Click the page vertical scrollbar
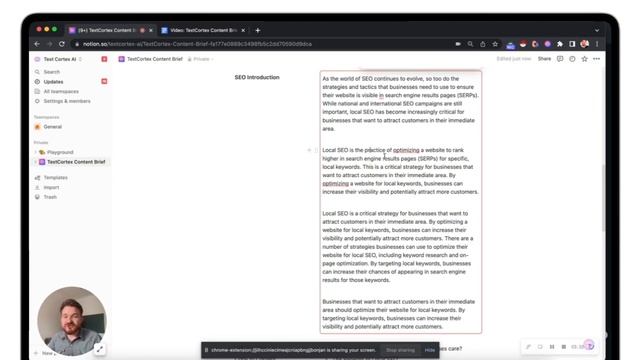The width and height of the screenshot is (640, 360). click(603, 198)
